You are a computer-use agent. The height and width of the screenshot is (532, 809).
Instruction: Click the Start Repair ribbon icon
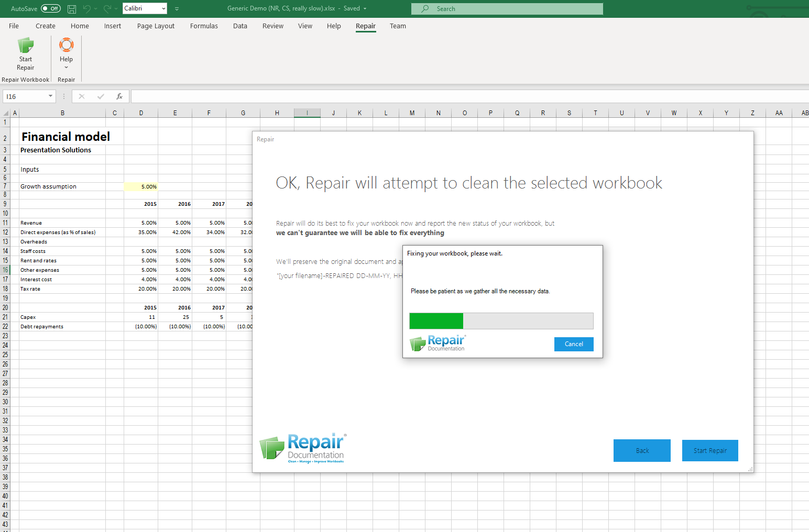tap(25, 46)
